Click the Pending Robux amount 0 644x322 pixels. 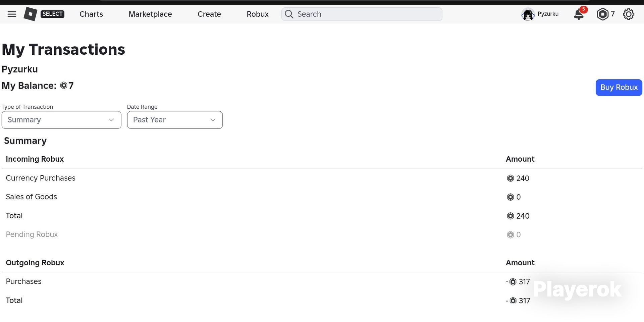pyautogui.click(x=519, y=234)
